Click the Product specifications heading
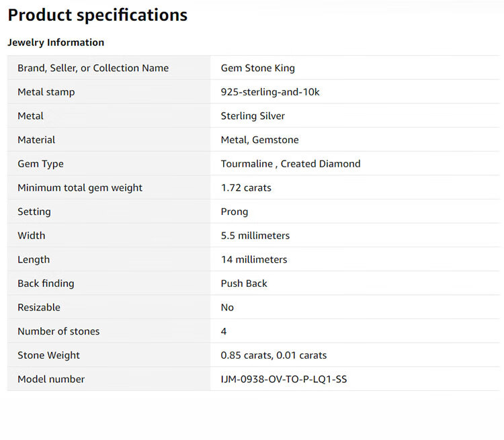Screen dimensions: 504x440 [x=97, y=15]
